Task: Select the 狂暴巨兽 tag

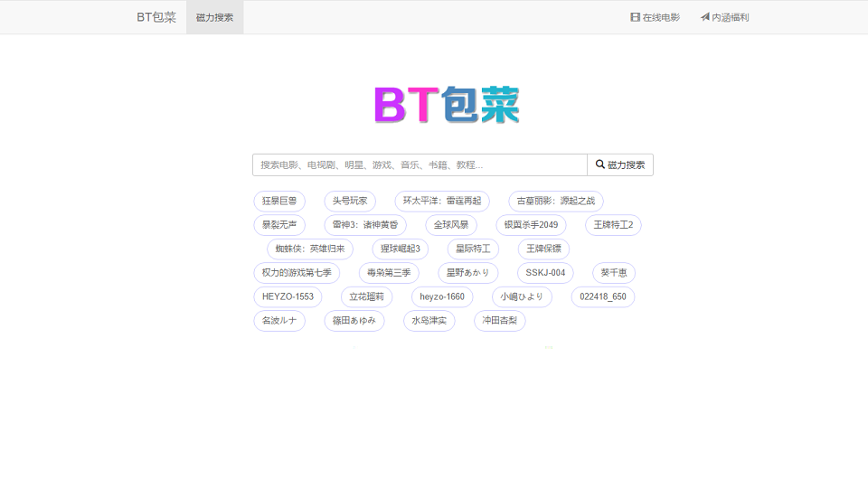Action: coord(279,201)
